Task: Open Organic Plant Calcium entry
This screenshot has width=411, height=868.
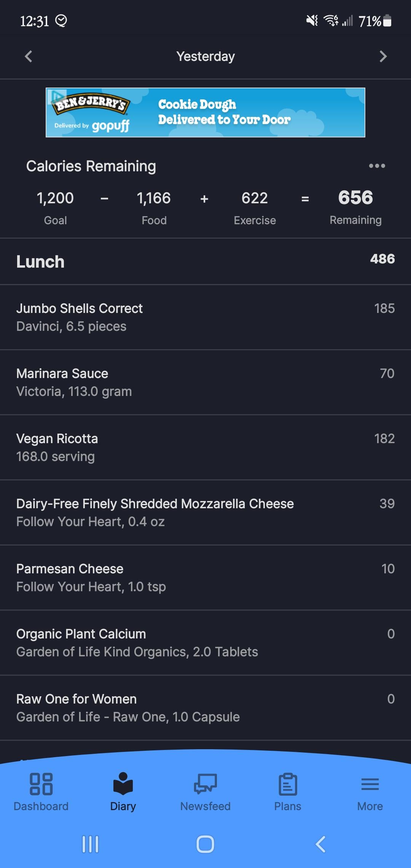Action: coord(205,643)
